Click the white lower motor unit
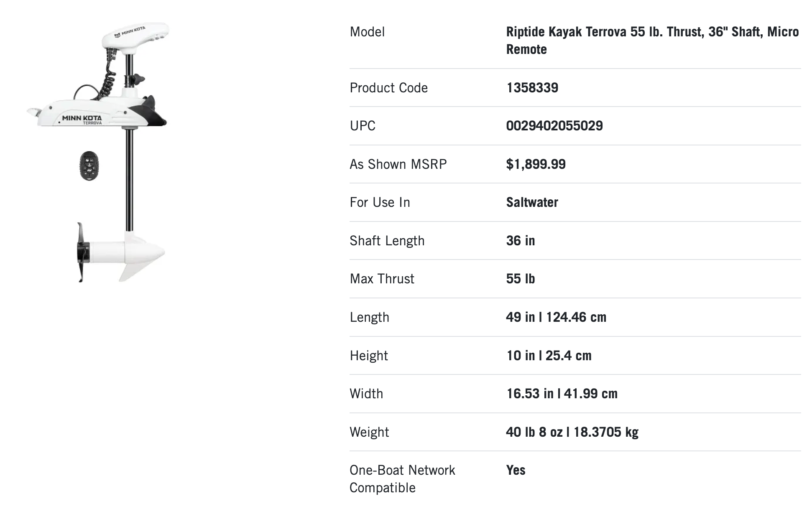 [125, 254]
